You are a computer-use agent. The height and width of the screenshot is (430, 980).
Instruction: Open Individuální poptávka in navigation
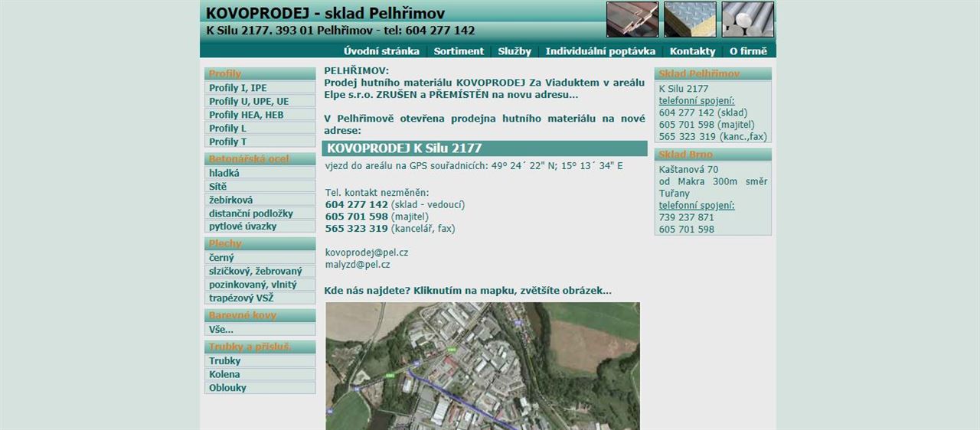[600, 51]
